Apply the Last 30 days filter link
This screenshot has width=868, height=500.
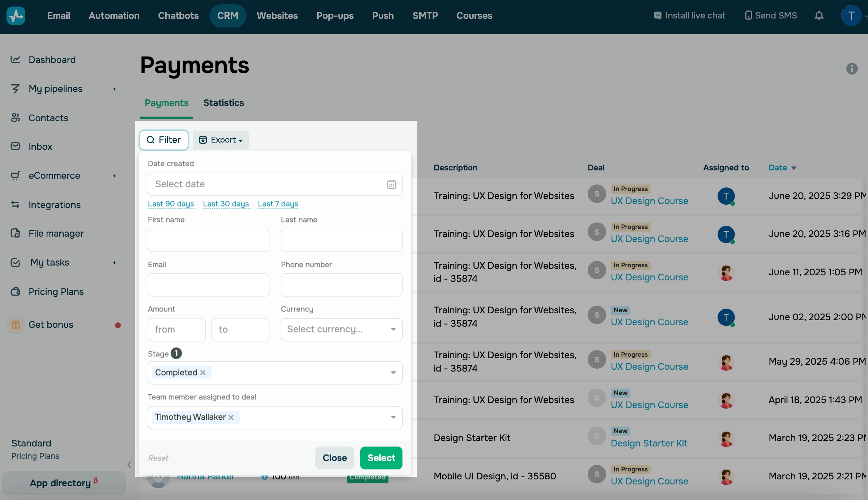pos(226,204)
